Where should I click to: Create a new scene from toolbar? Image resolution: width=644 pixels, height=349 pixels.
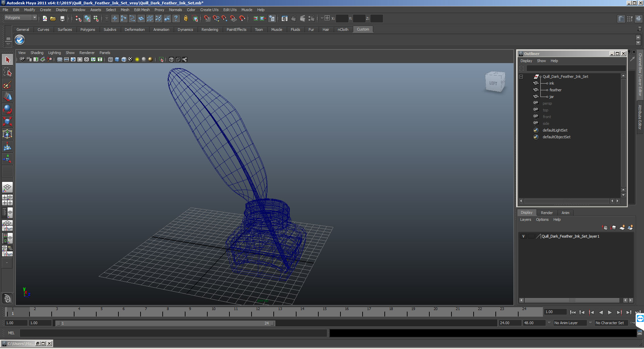click(x=45, y=18)
